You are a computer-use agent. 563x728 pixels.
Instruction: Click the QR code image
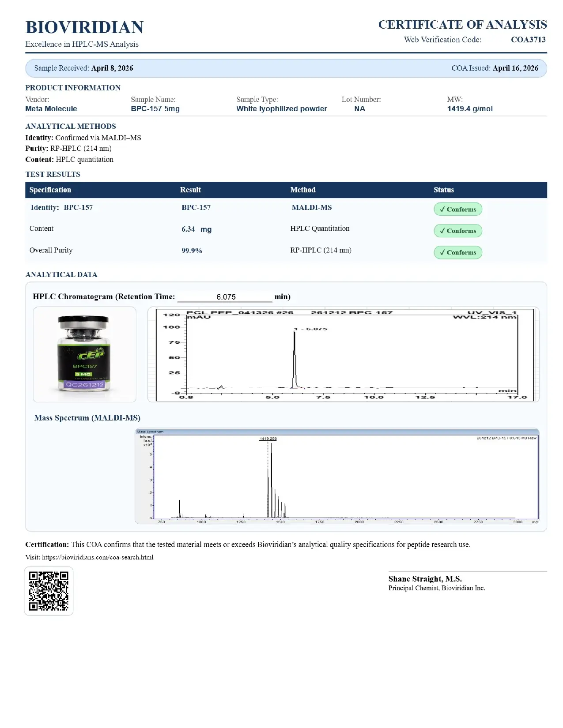pos(49,591)
